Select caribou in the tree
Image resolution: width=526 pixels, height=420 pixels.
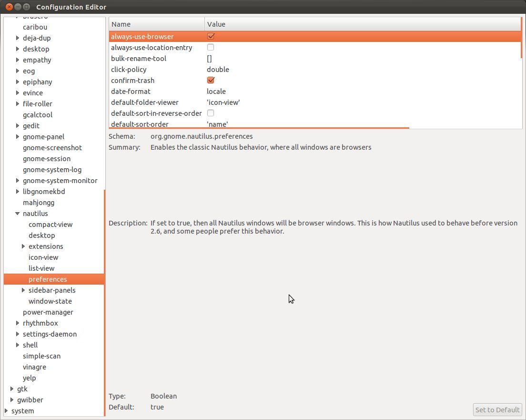(35, 27)
